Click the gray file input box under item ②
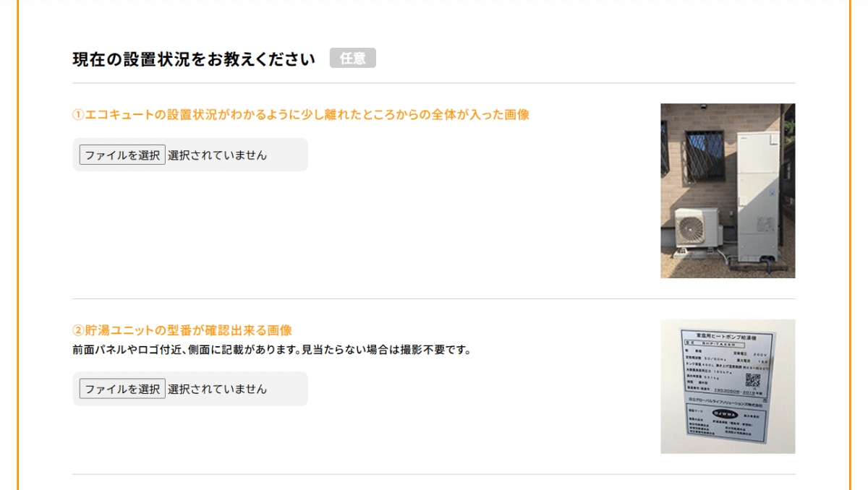The height and width of the screenshot is (490, 868). coord(190,389)
